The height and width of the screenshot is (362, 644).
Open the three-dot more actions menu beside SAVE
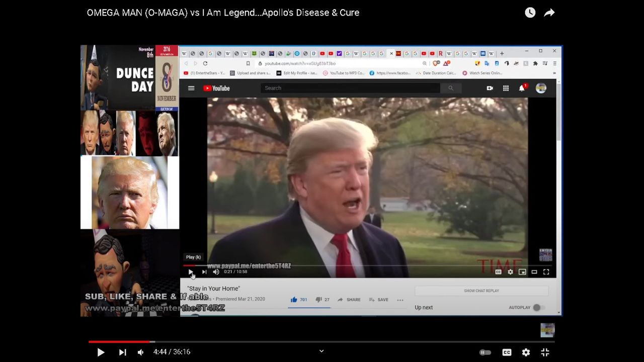(400, 300)
